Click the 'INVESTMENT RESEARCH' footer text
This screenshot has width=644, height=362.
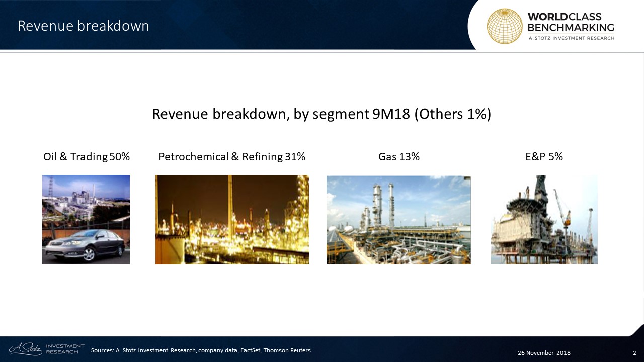(65, 349)
